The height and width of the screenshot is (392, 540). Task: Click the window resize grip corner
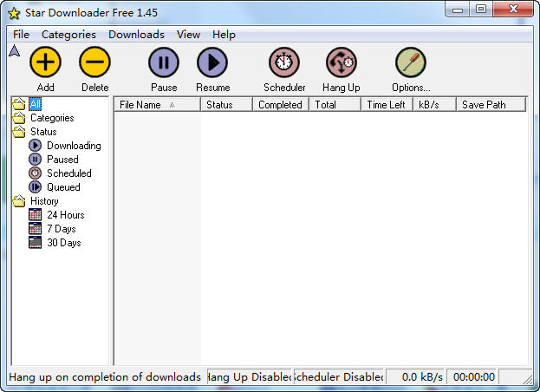coord(527,379)
